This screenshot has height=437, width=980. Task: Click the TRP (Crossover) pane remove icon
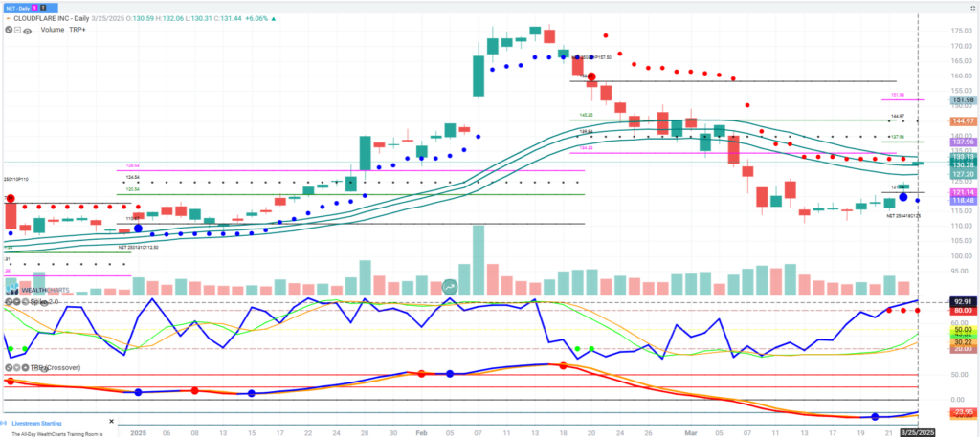(8, 368)
